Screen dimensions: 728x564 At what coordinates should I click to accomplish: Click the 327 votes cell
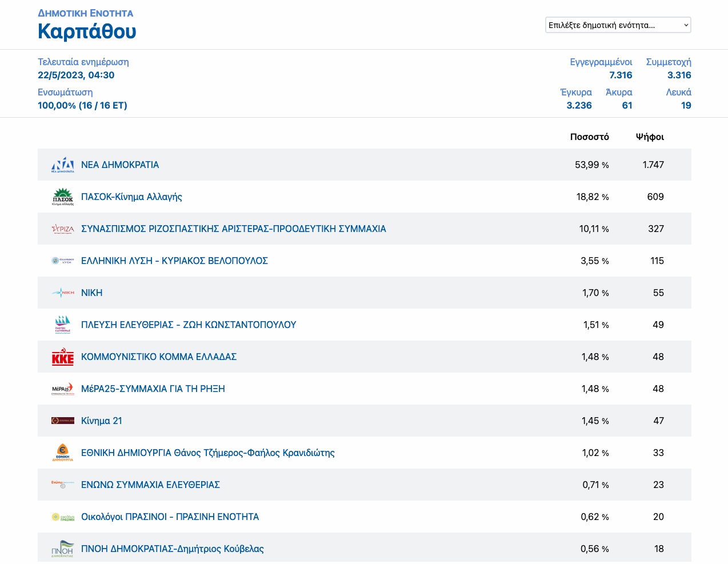[656, 229]
